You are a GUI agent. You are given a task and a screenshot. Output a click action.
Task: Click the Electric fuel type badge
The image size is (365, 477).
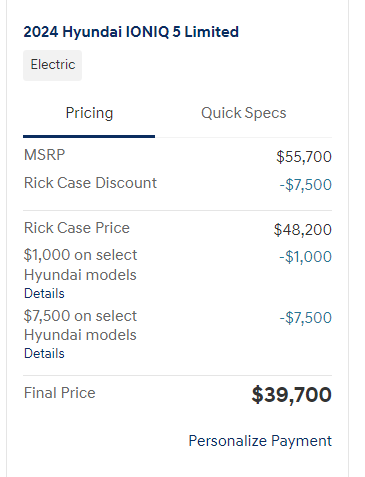[52, 65]
